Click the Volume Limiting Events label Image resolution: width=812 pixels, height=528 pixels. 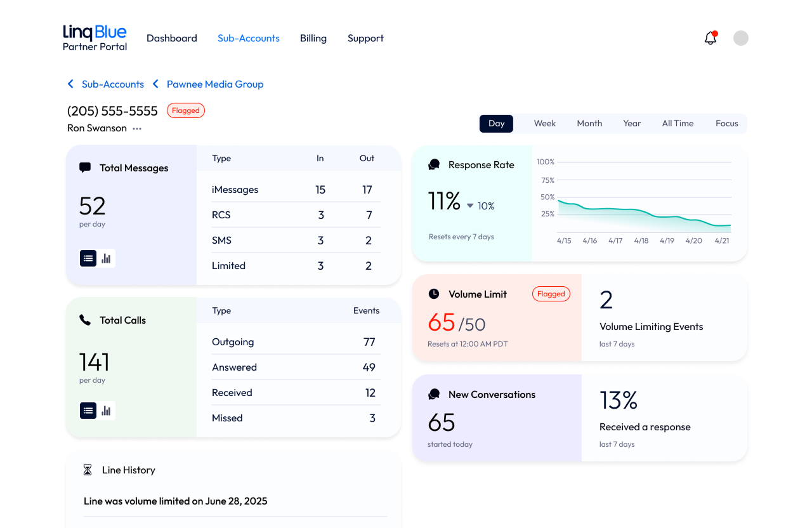point(651,327)
